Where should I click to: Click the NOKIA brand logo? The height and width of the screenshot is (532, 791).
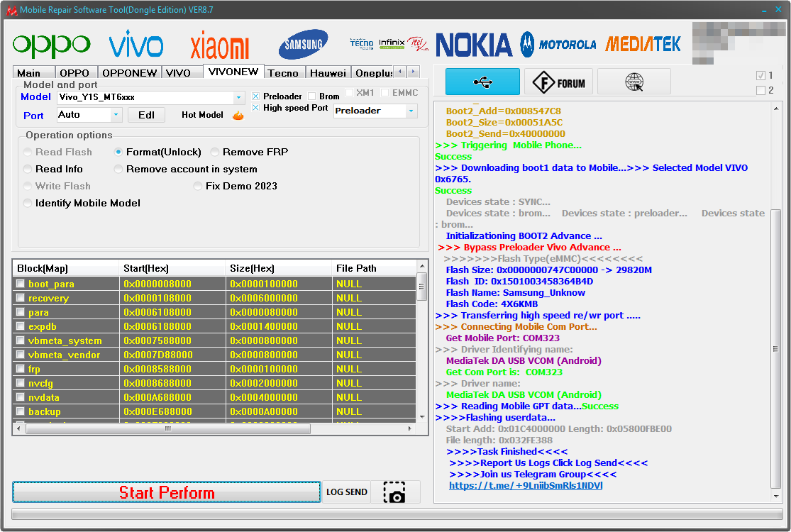tap(474, 45)
